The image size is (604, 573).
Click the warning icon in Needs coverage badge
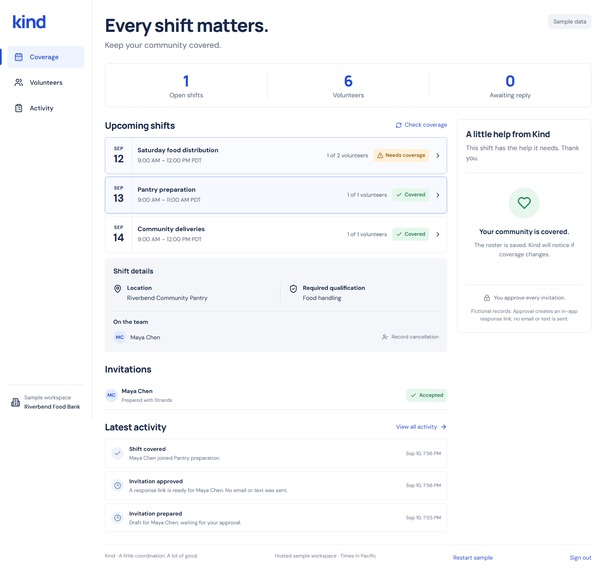(x=380, y=155)
